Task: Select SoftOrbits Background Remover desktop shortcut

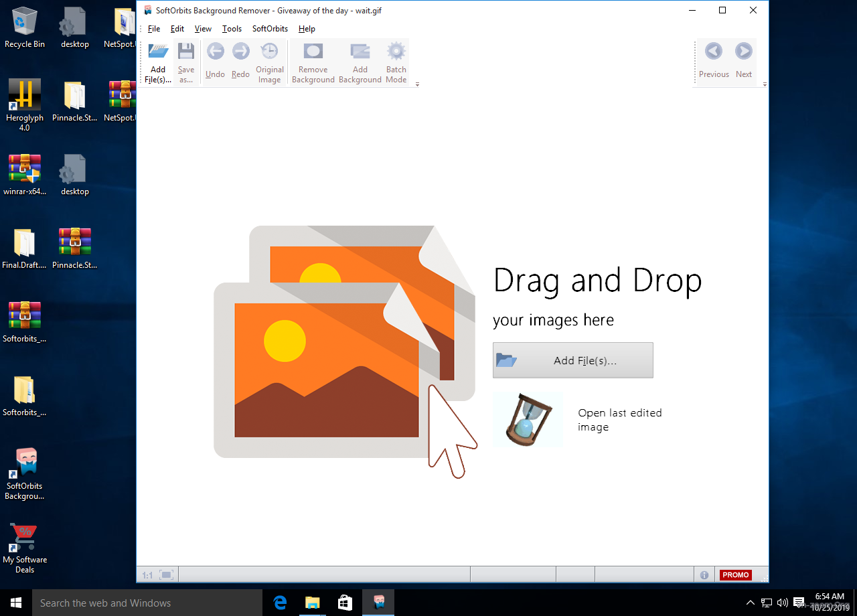Action: [25, 473]
